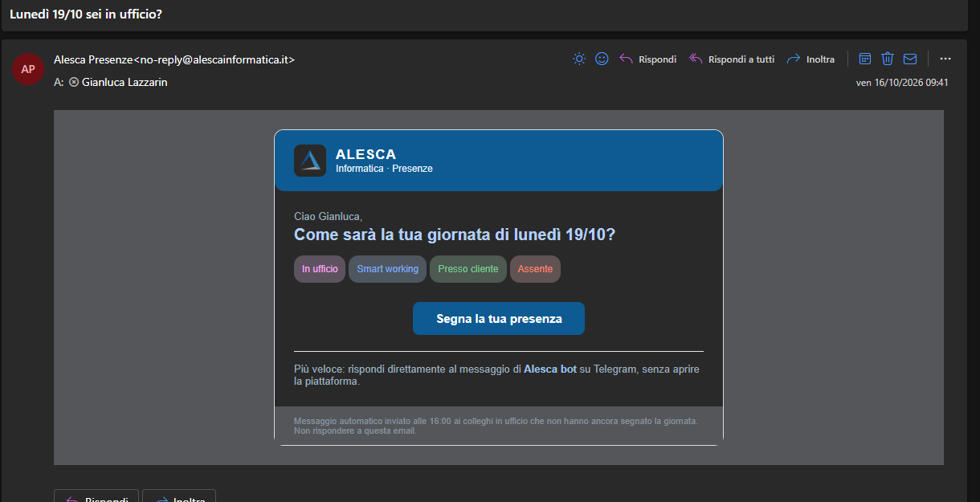Reply using the bottom Rispondi button
The height and width of the screenshot is (502, 980).
pyautogui.click(x=96, y=498)
